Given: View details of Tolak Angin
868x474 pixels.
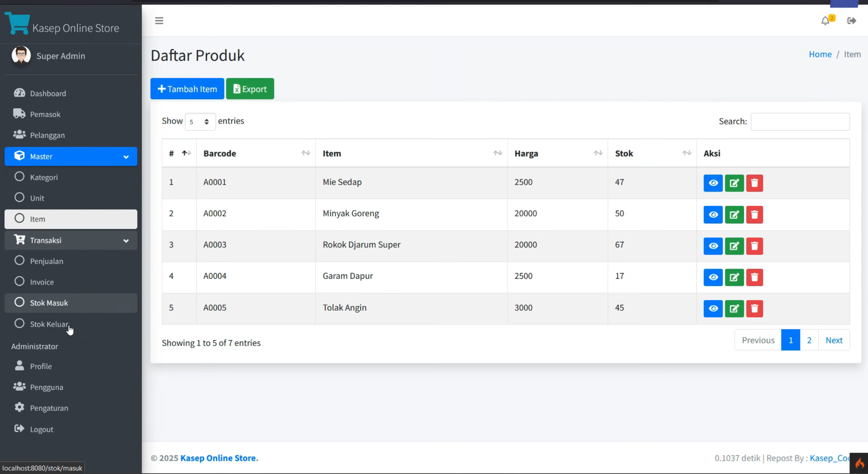Looking at the screenshot, I should click(x=713, y=309).
